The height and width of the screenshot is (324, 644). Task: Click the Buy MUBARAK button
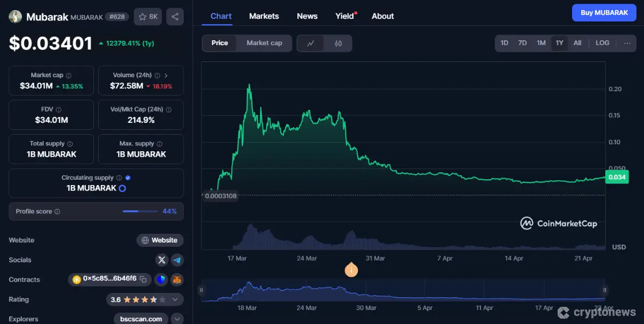pyautogui.click(x=604, y=12)
